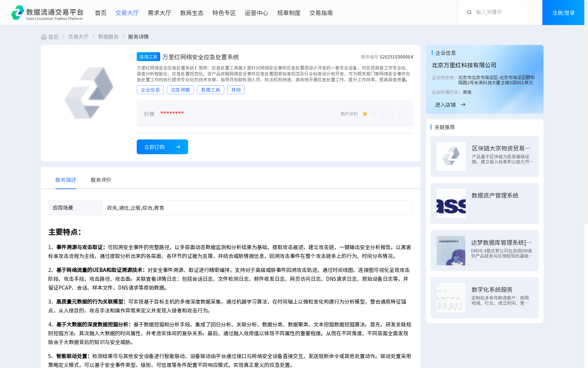Click the first rating star
This screenshot has height=368, width=588.
coord(365,114)
